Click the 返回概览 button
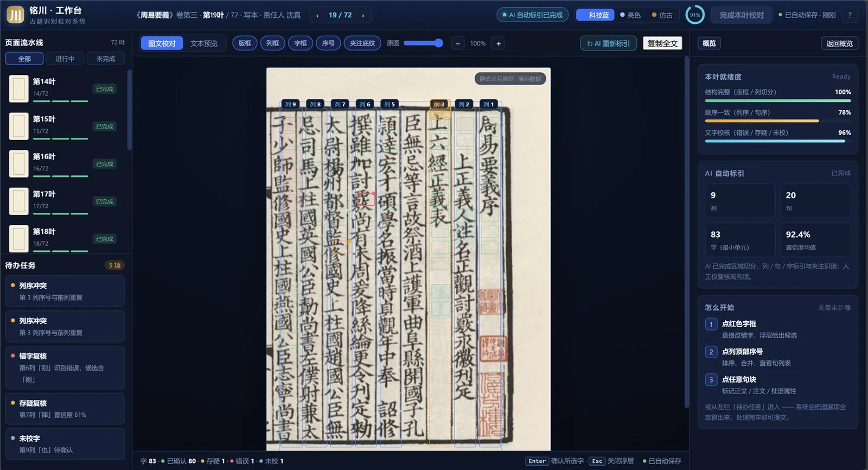The image size is (868, 470). click(839, 43)
